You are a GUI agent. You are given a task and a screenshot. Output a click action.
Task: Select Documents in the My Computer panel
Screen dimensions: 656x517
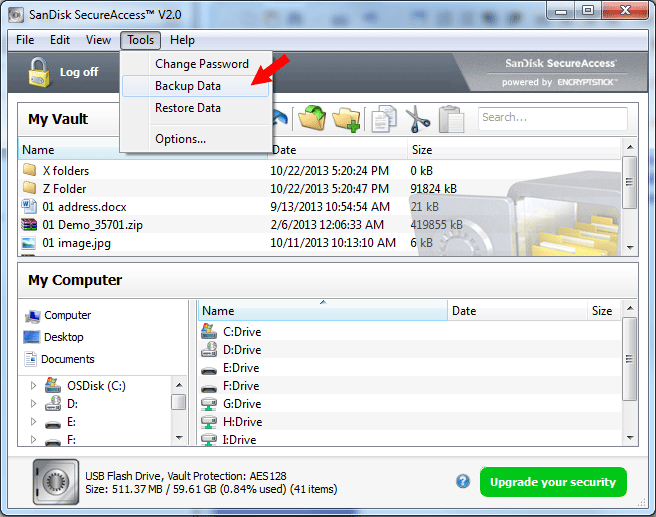(x=67, y=359)
